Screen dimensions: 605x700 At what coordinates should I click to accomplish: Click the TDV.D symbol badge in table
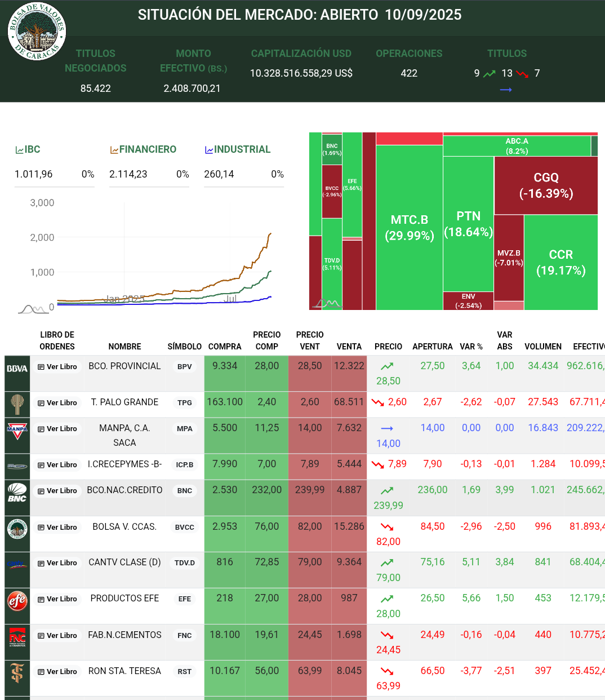(x=185, y=562)
